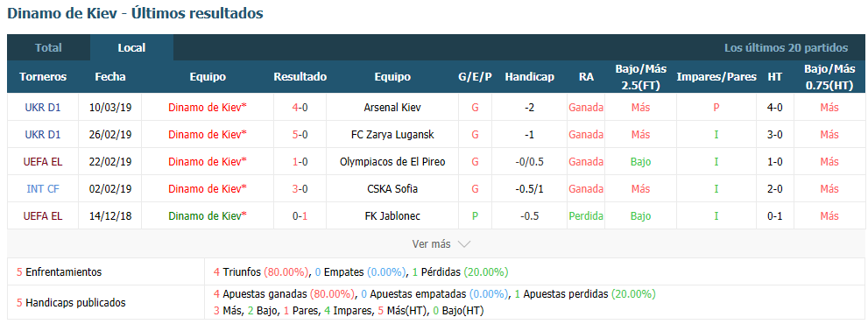The height and width of the screenshot is (324, 868).
Task: Click Los últimos 20 partidos label
Action: (x=786, y=48)
